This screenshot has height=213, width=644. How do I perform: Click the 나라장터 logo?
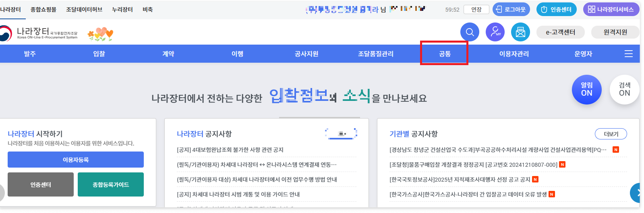point(39,33)
